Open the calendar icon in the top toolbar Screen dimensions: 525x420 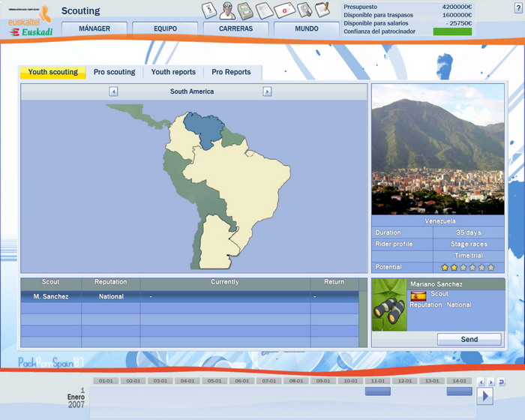210,10
